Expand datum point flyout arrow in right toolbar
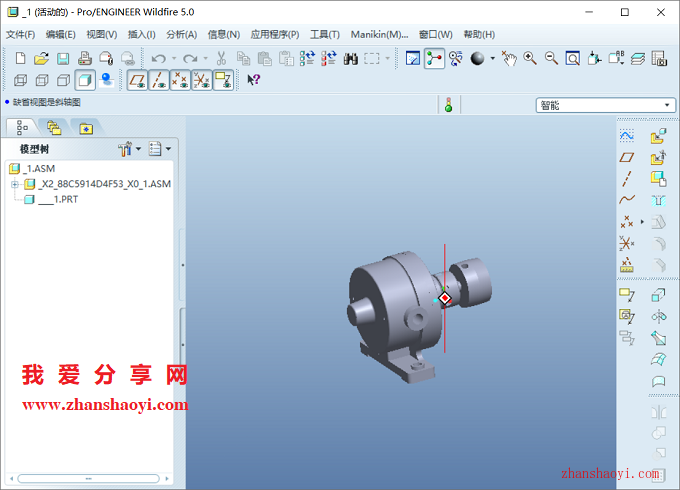680x490 pixels. (x=642, y=222)
